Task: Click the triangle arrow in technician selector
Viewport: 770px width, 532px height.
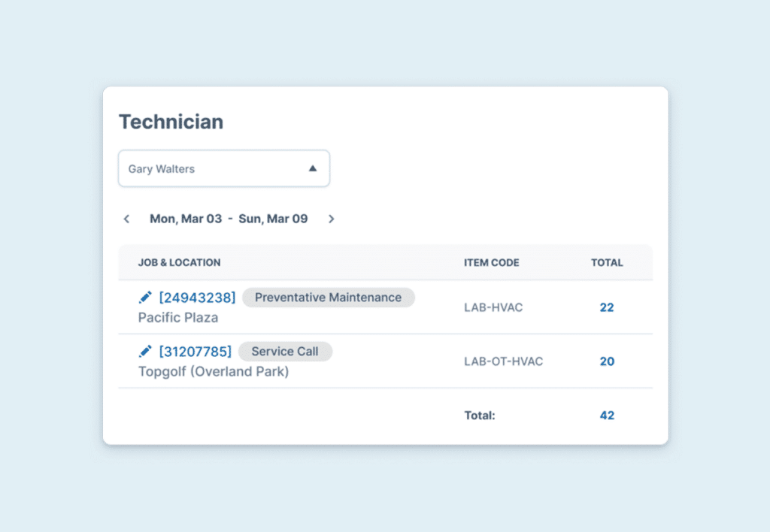Action: (313, 169)
